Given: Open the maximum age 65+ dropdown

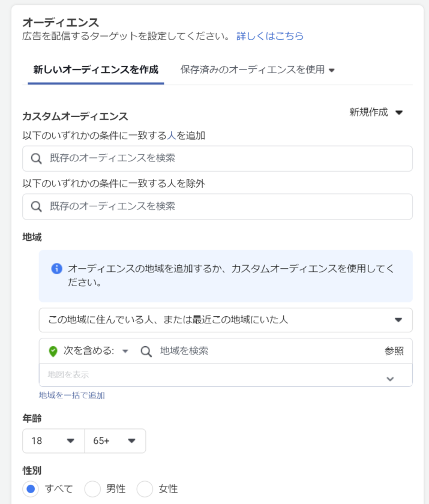Looking at the screenshot, I should click(115, 441).
